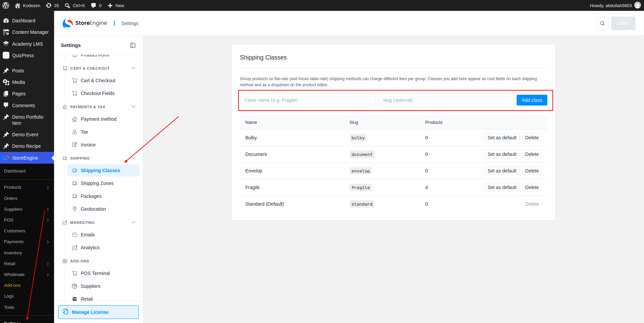Collapse the Marketing section chevron
This screenshot has width=644, height=323.
click(133, 223)
